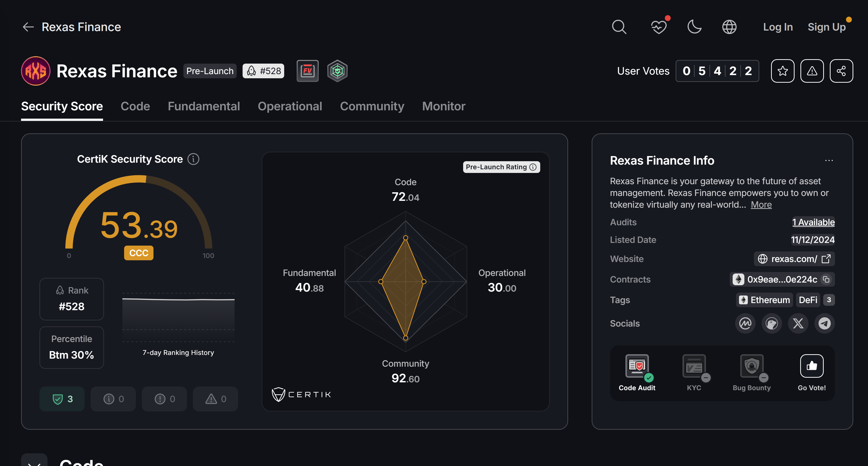Click the Pre-Launch badge
Image resolution: width=868 pixels, height=466 pixels.
pos(210,71)
